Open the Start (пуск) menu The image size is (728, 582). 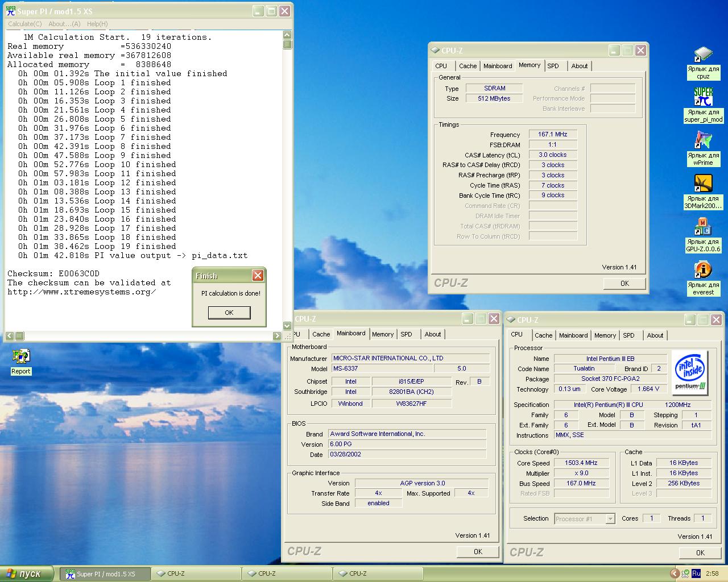pos(27,573)
